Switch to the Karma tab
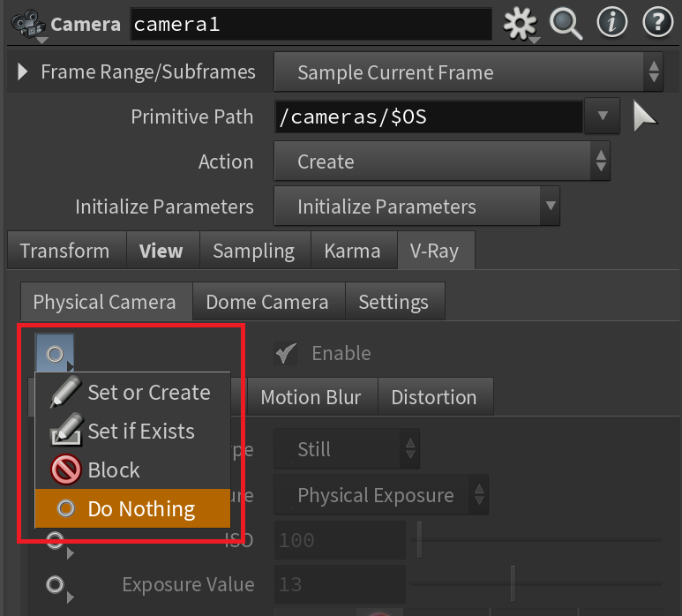This screenshot has height=616, width=682. point(352,251)
